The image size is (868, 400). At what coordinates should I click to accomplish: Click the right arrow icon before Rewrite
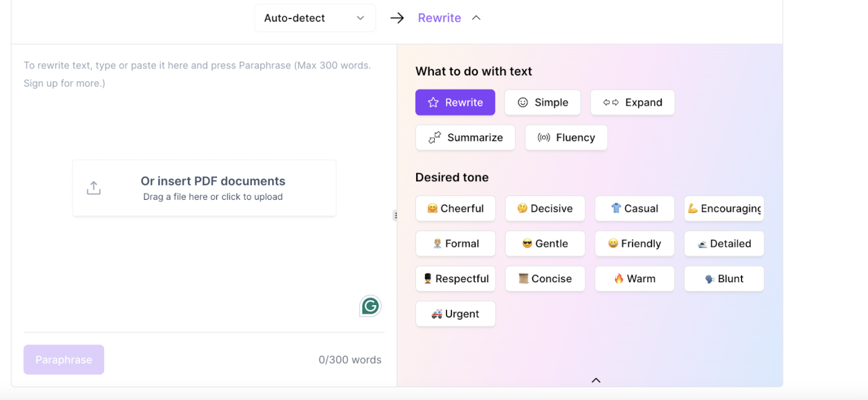[397, 18]
